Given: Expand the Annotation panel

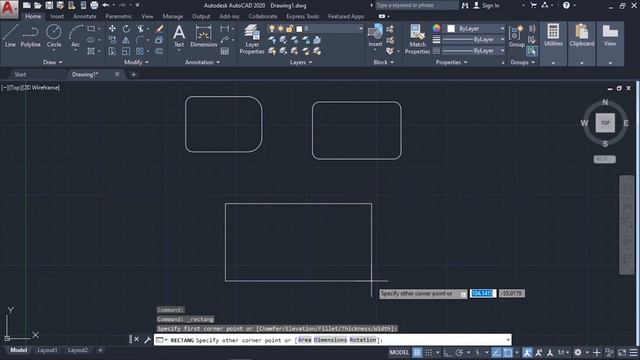Looking at the screenshot, I should pos(202,62).
